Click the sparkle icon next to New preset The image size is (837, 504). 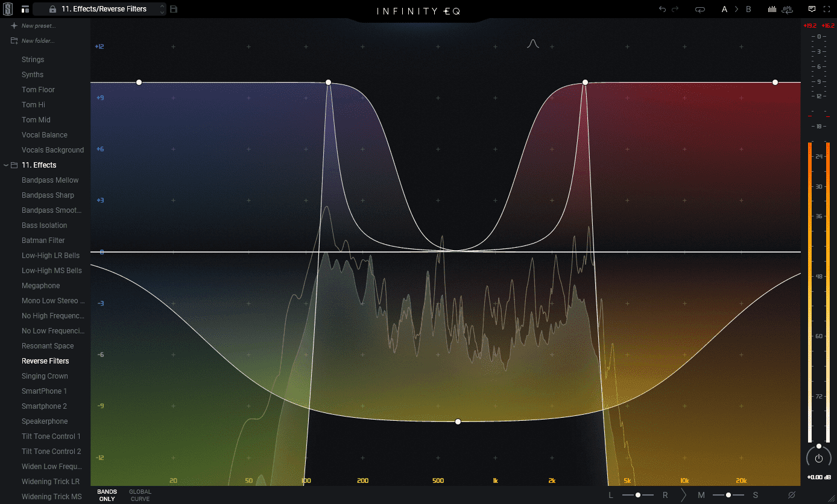pos(14,26)
